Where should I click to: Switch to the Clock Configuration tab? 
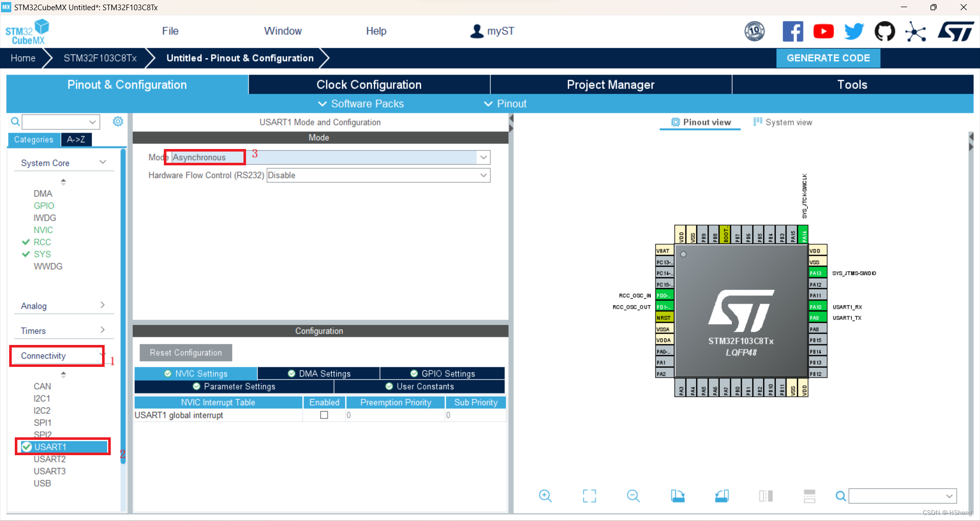(369, 84)
